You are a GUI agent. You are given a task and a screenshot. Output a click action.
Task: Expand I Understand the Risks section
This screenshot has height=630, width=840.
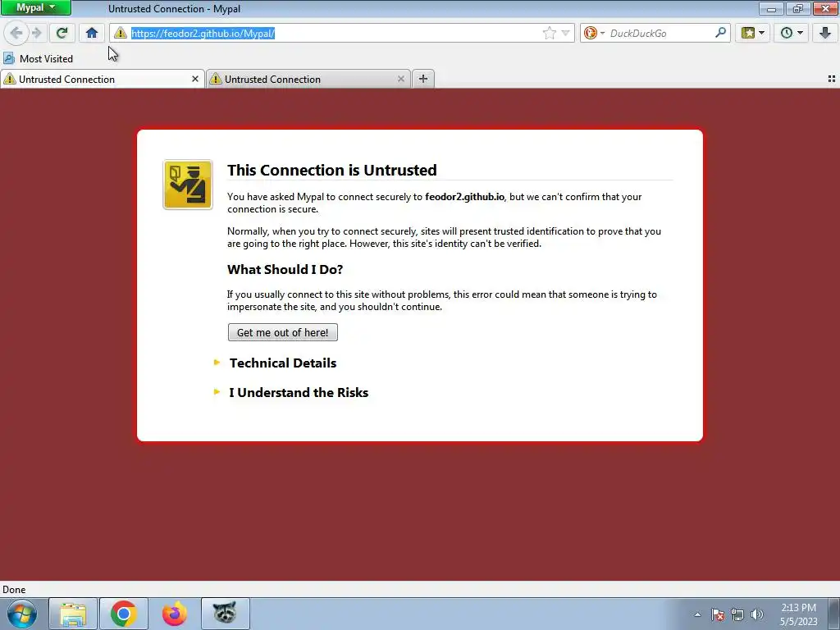299,392
